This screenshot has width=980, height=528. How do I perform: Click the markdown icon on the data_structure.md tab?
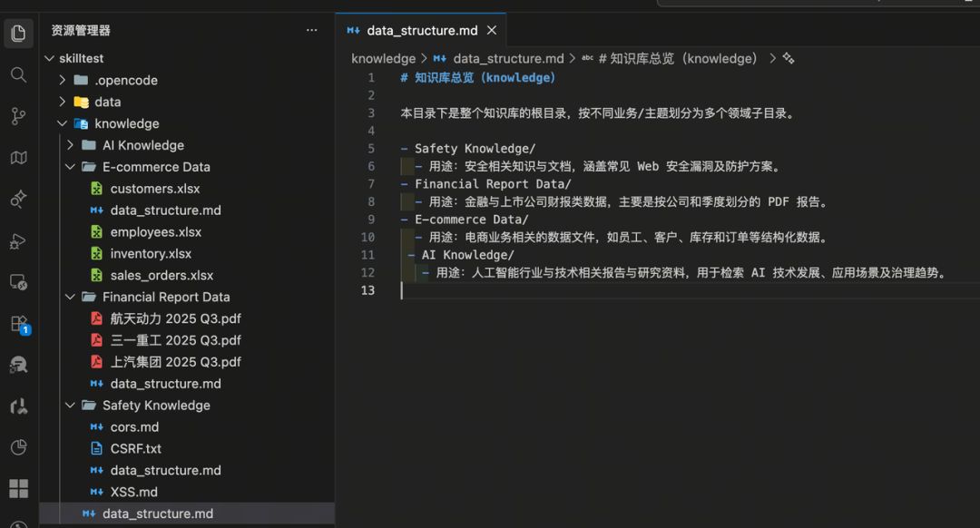[353, 30]
